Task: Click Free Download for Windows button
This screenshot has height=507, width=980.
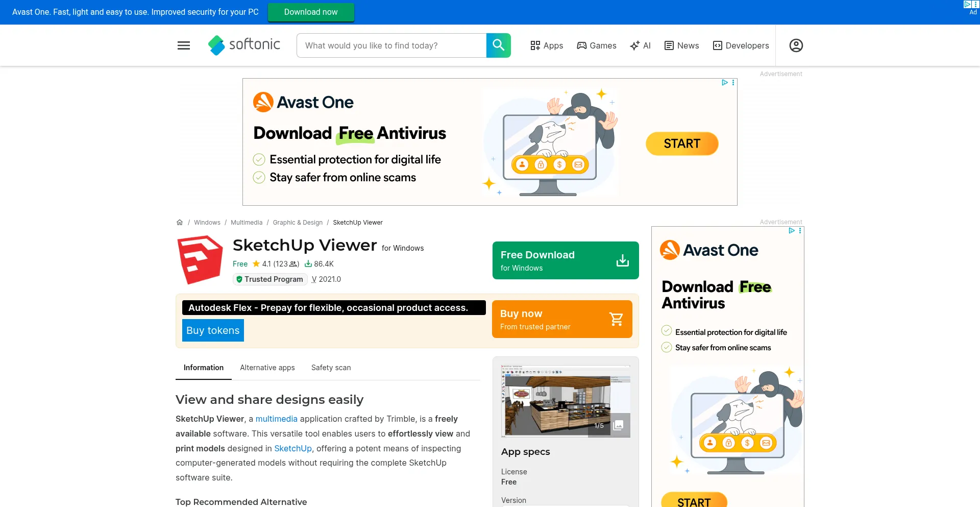Action: pos(566,260)
